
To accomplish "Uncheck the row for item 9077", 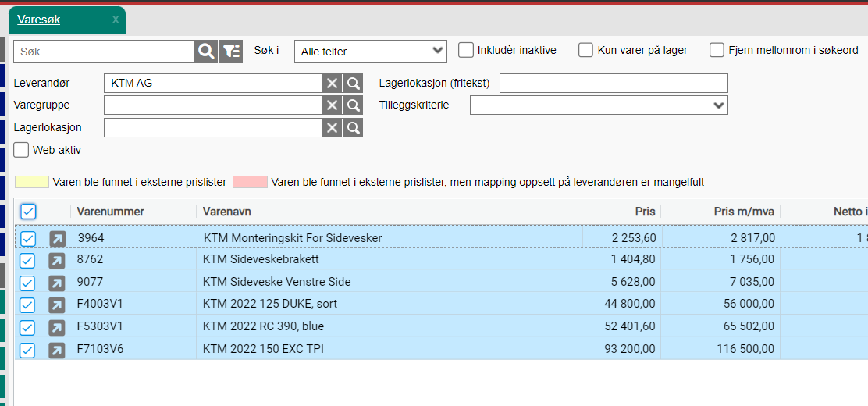I will (27, 283).
